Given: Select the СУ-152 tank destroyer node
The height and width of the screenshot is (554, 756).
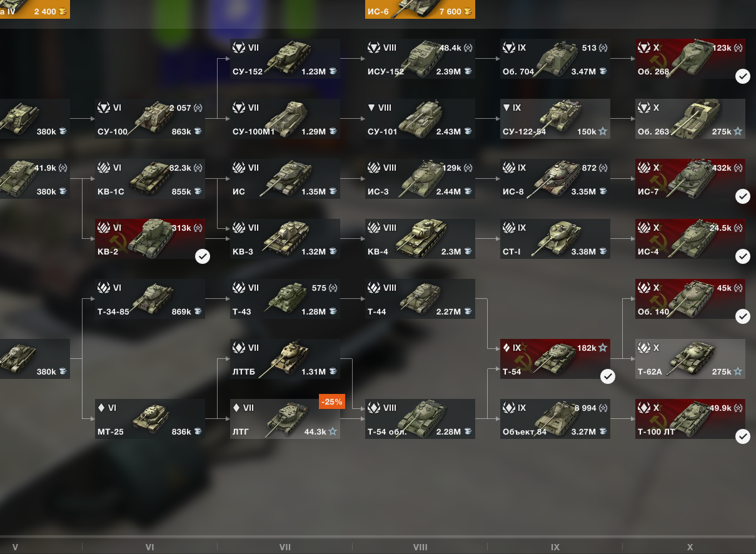Looking at the screenshot, I should tap(285, 59).
